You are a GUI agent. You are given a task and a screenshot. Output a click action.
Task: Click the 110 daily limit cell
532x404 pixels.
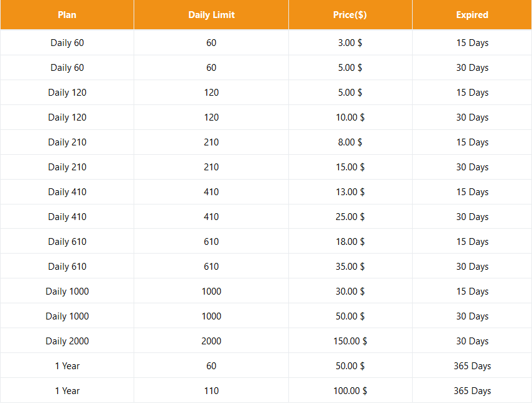211,391
